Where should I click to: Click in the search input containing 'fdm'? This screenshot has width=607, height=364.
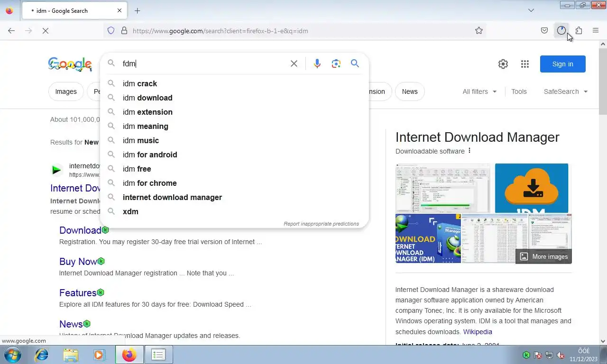coord(204,64)
